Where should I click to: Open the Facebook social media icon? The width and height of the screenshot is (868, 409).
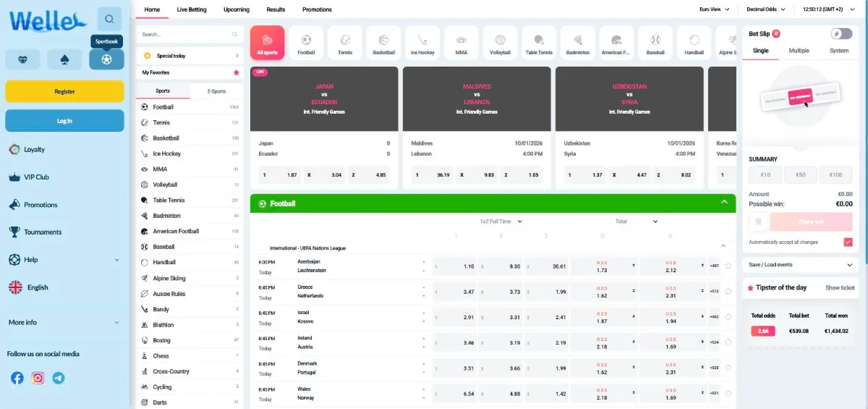(17, 378)
